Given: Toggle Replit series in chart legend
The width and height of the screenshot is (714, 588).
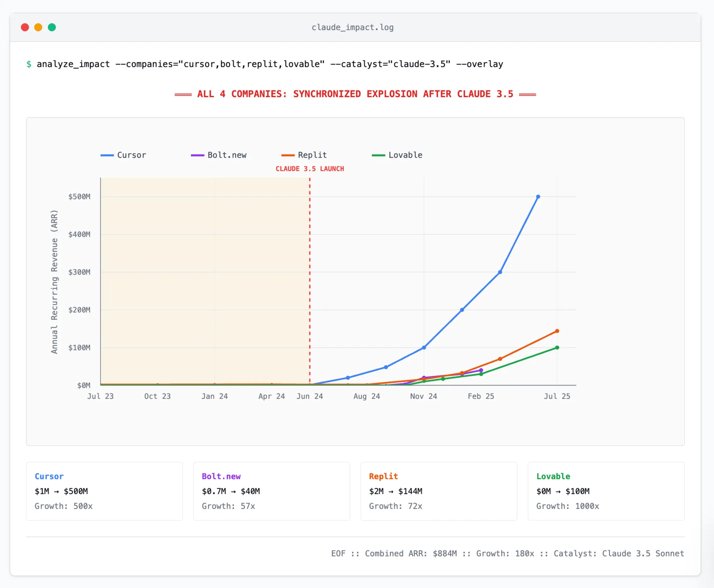Looking at the screenshot, I should pos(312,155).
